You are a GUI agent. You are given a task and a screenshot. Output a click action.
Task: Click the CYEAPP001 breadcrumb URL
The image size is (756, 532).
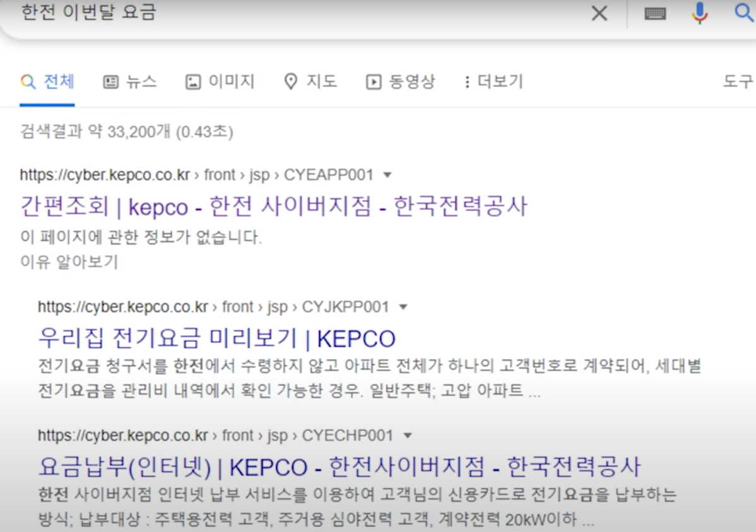[197, 175]
